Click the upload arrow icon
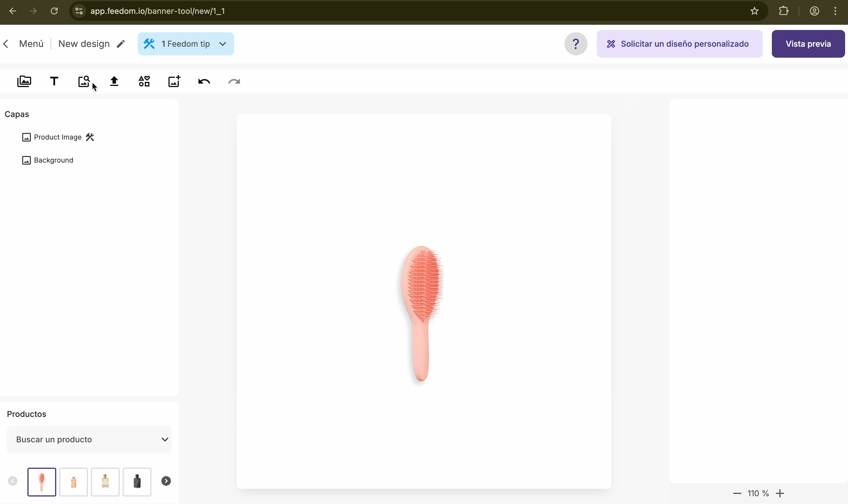This screenshot has width=848, height=504. 114,82
